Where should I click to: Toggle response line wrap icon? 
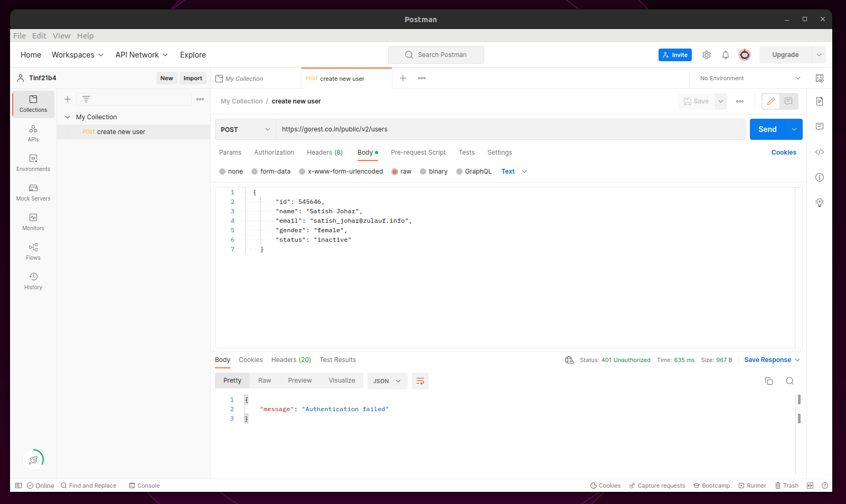click(x=420, y=381)
